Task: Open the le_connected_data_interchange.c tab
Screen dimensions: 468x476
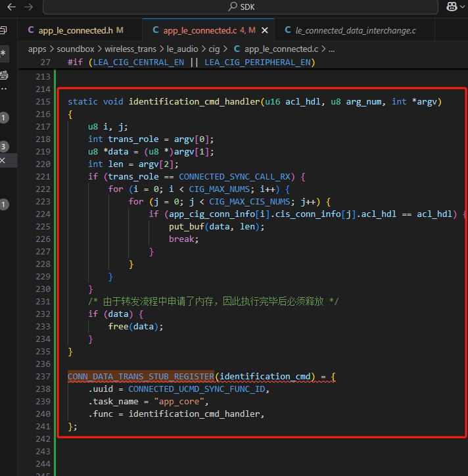Action: [x=354, y=30]
